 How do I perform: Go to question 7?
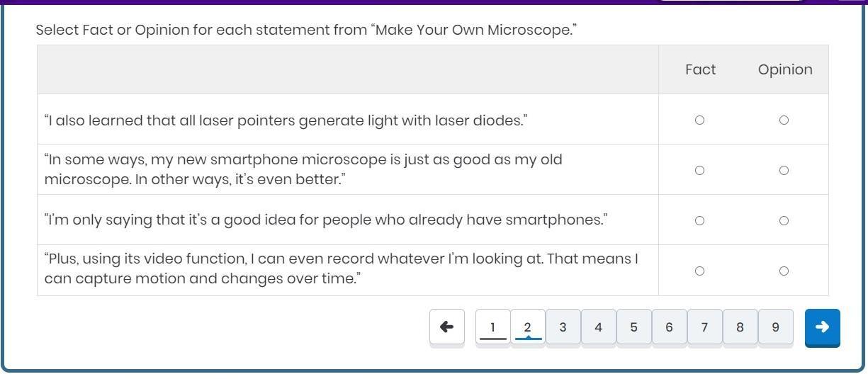pos(705,327)
